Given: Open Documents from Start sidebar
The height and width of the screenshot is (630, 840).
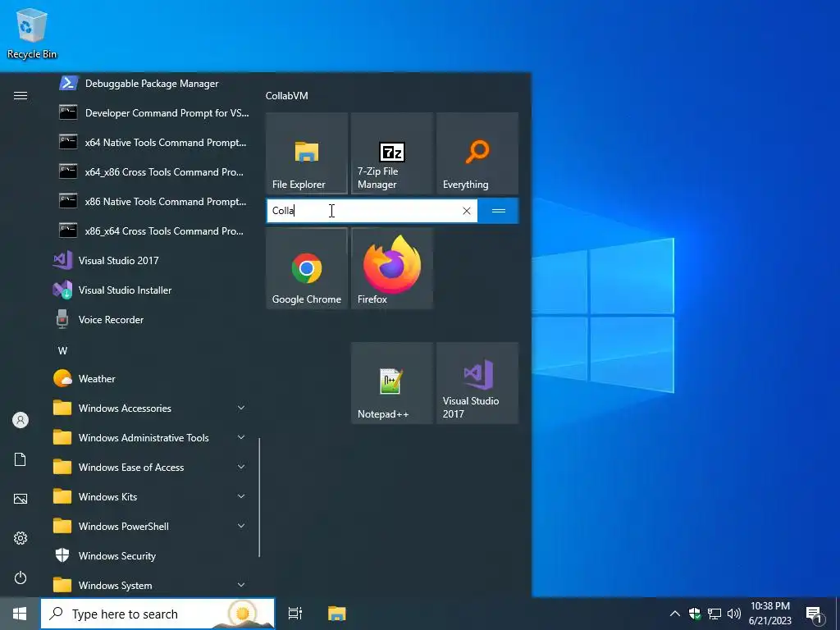Looking at the screenshot, I should pyautogui.click(x=21, y=459).
